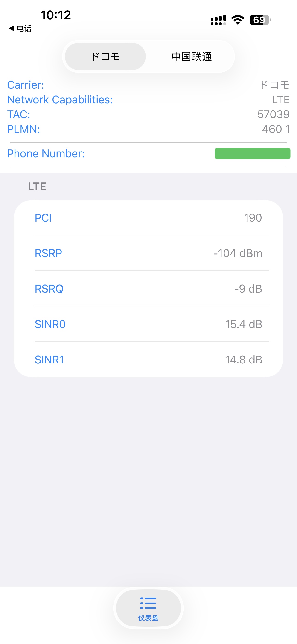
Task: Select the PCI row
Action: pyautogui.click(x=148, y=218)
